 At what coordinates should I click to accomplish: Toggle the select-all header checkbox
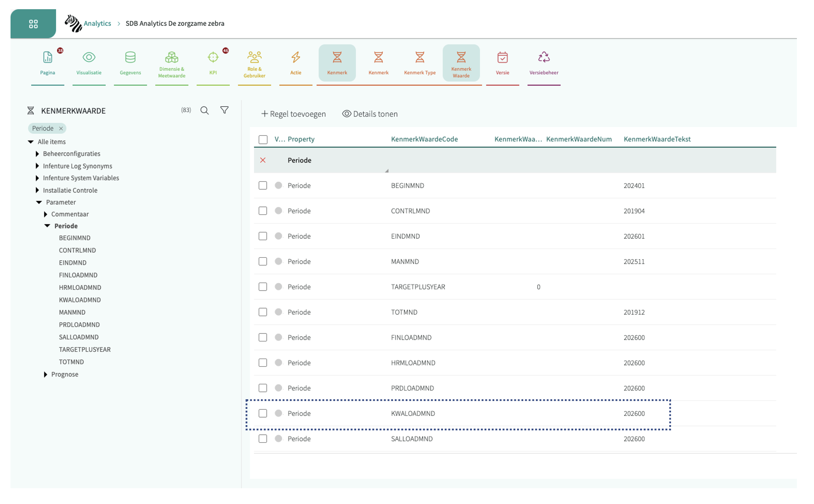[263, 139]
